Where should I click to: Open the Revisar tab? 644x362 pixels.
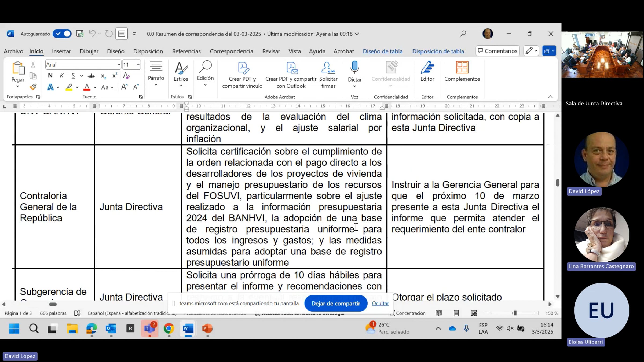pos(271,51)
